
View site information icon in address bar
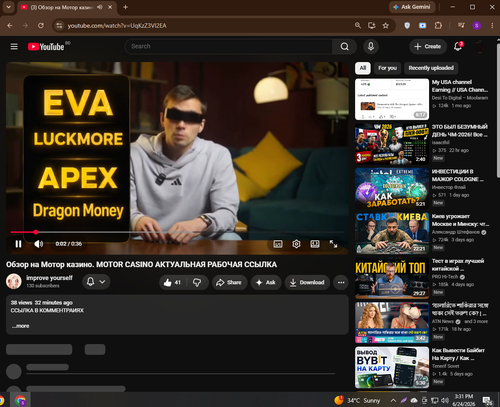(x=59, y=26)
